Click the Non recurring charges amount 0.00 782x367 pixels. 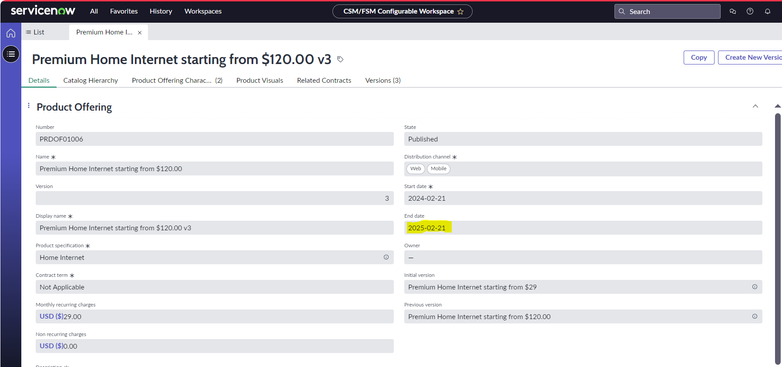tap(70, 346)
